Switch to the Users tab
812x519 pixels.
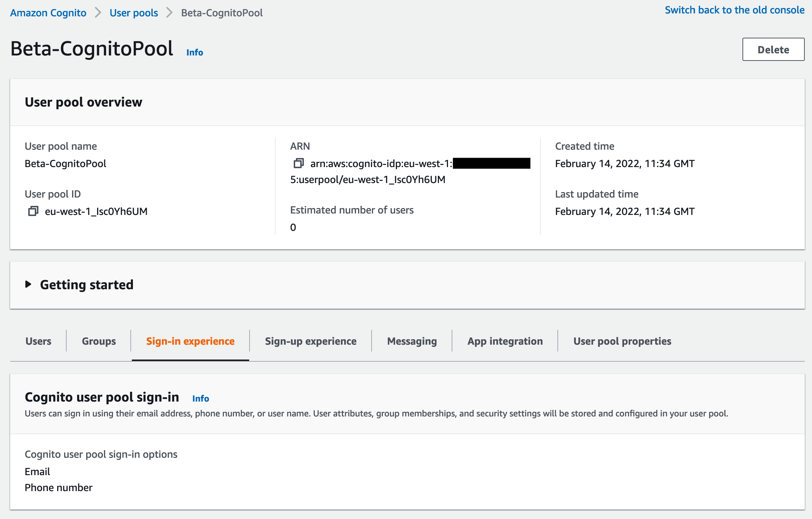38,341
